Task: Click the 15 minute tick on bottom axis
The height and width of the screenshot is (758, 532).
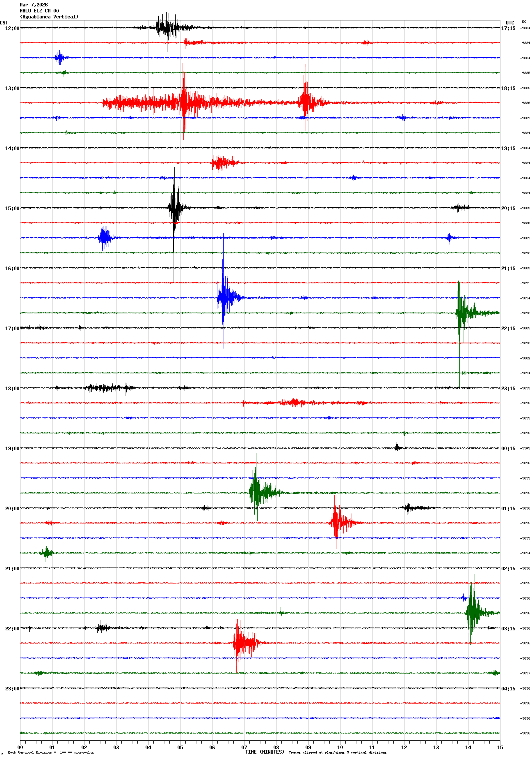Action: tap(500, 747)
